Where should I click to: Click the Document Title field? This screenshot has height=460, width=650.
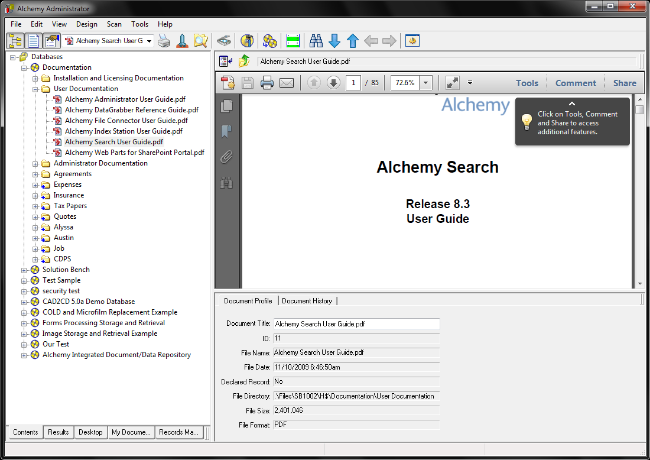point(356,324)
